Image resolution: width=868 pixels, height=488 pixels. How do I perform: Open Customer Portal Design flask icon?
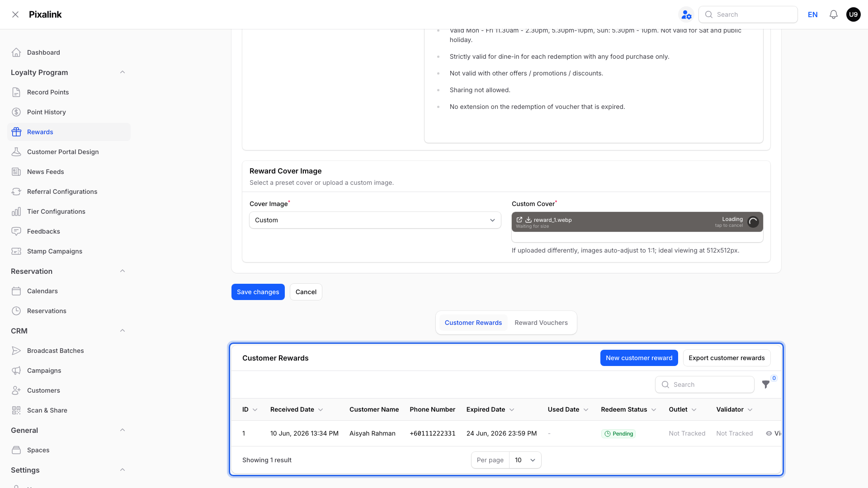16,152
